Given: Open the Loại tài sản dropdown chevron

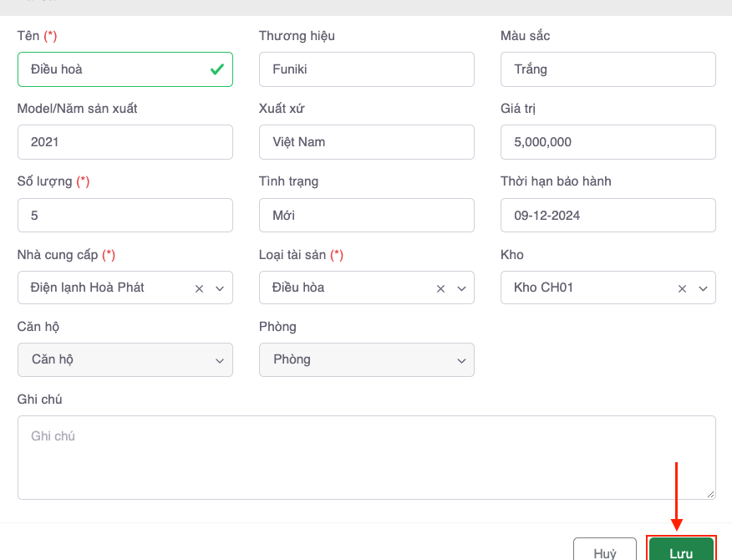Looking at the screenshot, I should tap(461, 288).
